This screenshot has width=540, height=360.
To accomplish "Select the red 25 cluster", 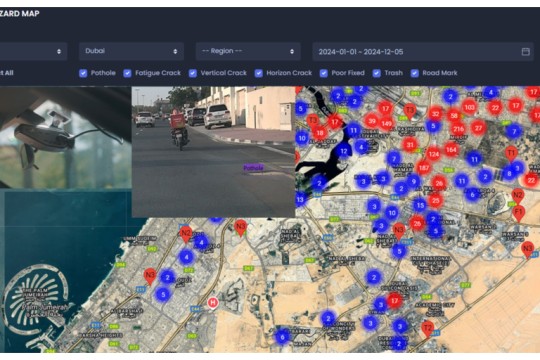I will (435, 200).
